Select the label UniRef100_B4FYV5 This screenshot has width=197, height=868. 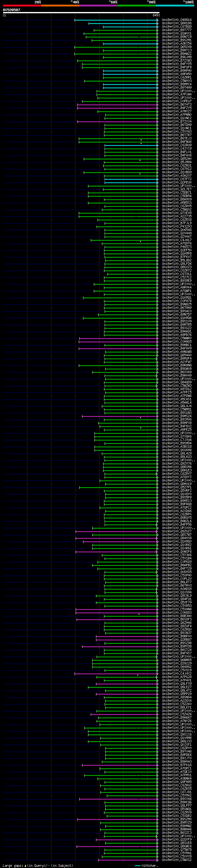(x=176, y=64)
